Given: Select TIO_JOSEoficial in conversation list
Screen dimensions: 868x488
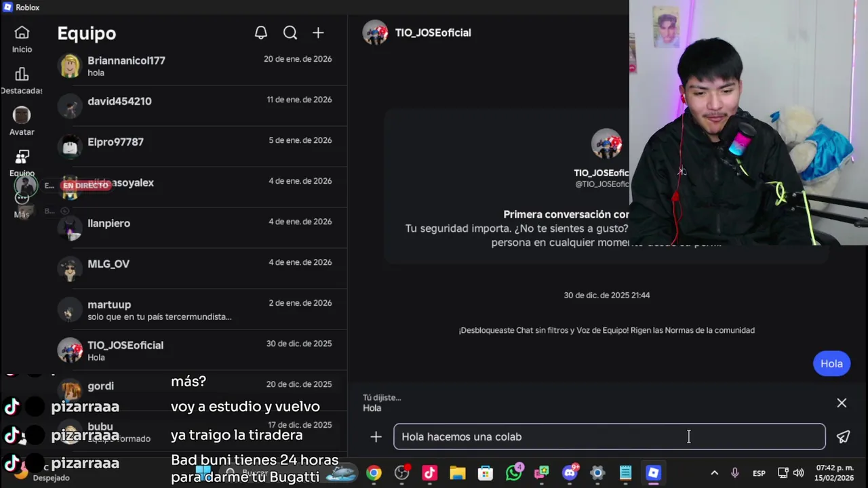Looking at the screenshot, I should click(202, 350).
